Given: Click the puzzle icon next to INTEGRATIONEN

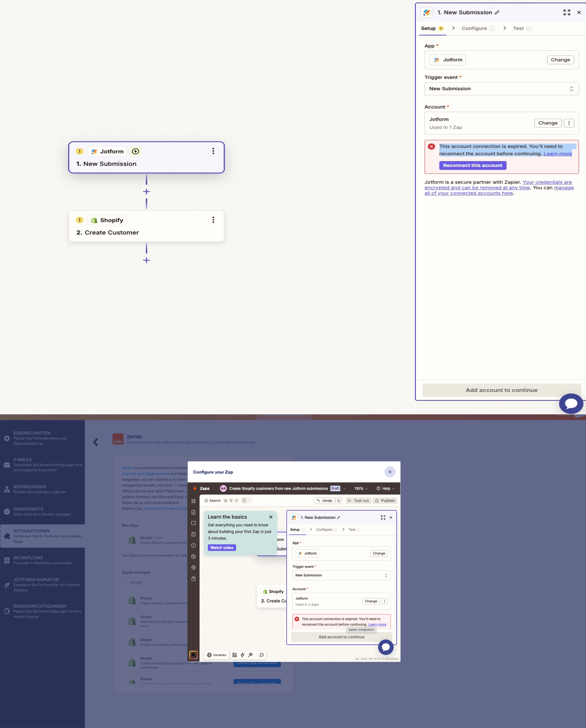Looking at the screenshot, I should (7, 535).
